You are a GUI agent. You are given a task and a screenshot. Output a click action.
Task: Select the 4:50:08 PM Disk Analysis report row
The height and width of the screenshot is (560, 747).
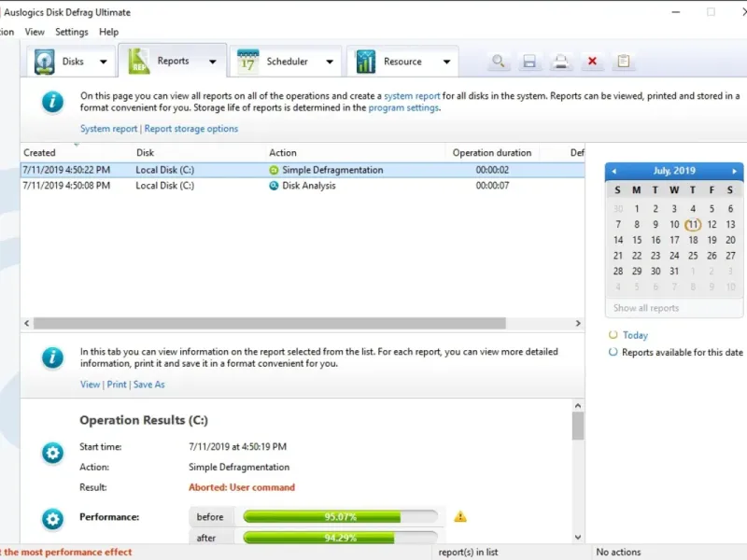303,186
